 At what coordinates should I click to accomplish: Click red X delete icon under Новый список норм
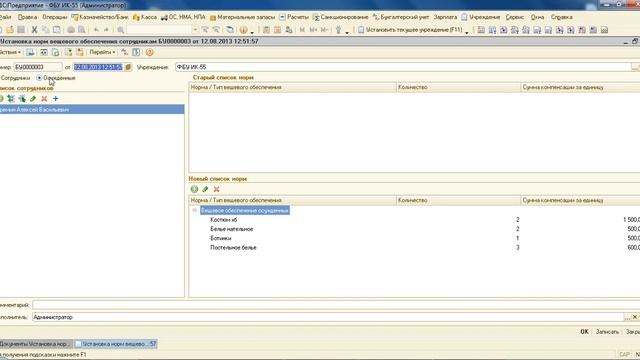[x=217, y=189]
